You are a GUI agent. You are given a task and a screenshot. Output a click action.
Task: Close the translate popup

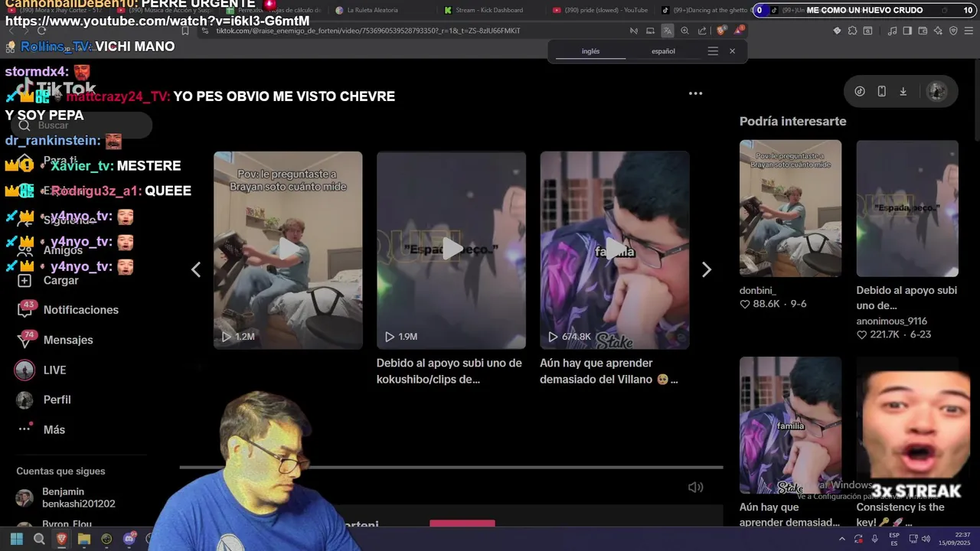pos(732,51)
